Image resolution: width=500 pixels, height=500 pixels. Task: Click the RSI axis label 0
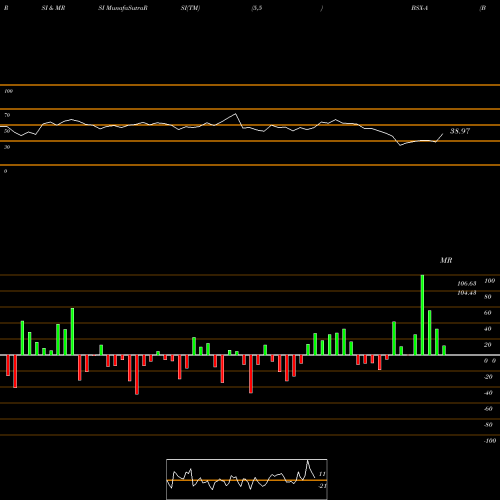(5, 171)
